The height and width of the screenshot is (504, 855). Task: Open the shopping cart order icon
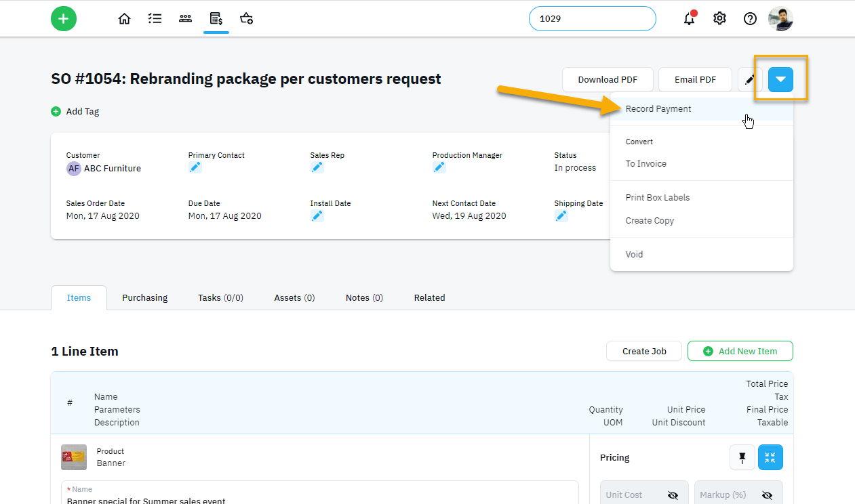click(246, 18)
